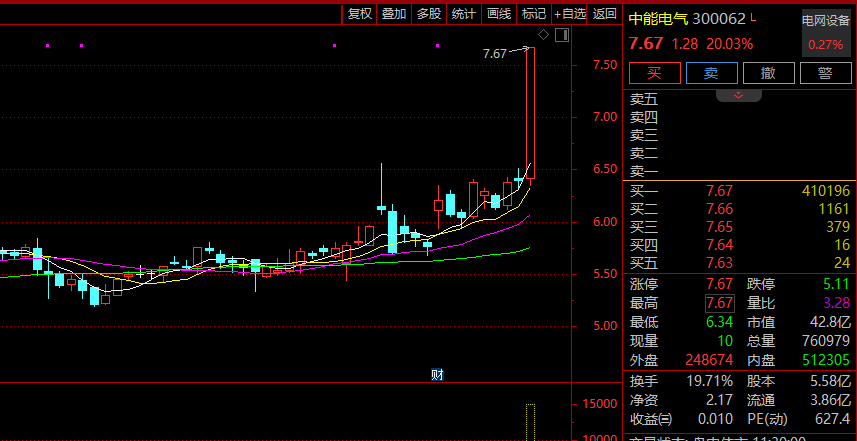Screen dimensions: 857x441
Task: Click the latest tall red candlestick
Action: tap(530, 112)
